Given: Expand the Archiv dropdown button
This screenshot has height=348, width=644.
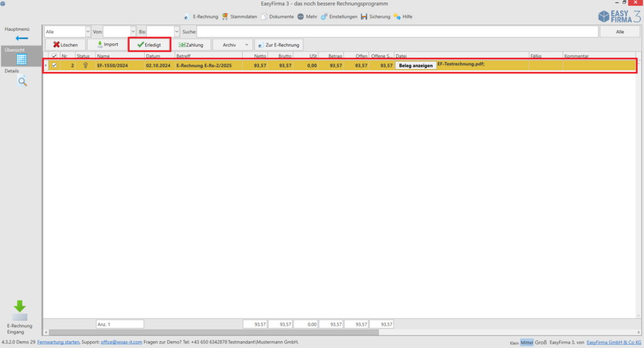Looking at the screenshot, I should (x=233, y=45).
